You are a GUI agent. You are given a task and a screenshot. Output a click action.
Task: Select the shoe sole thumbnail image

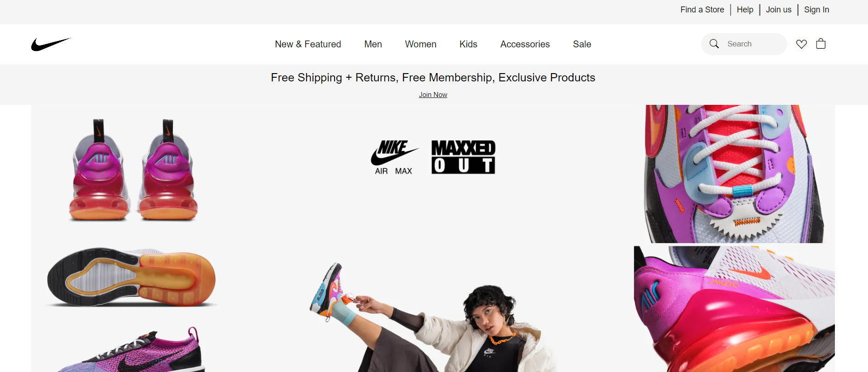[x=131, y=277]
